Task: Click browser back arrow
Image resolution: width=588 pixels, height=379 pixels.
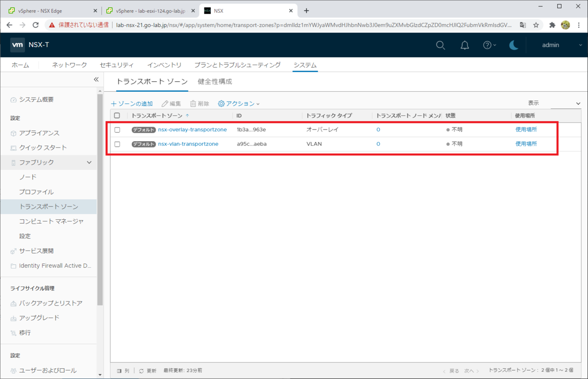Action: [x=9, y=25]
